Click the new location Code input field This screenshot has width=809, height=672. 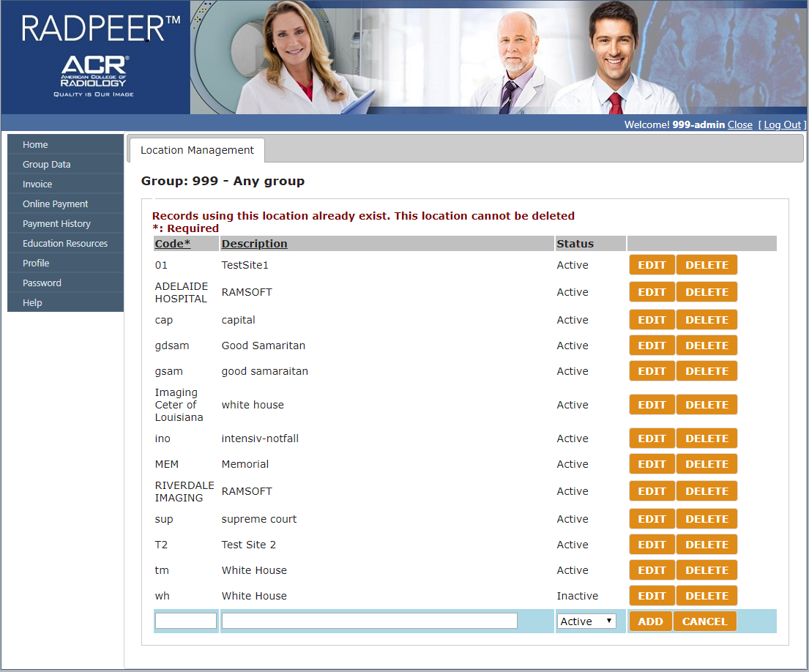point(186,621)
